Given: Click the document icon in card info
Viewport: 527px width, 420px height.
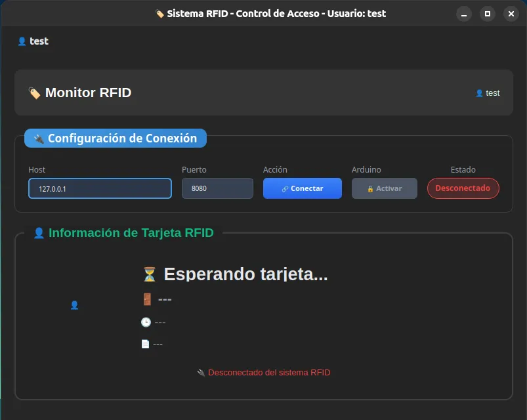Looking at the screenshot, I should coord(145,344).
